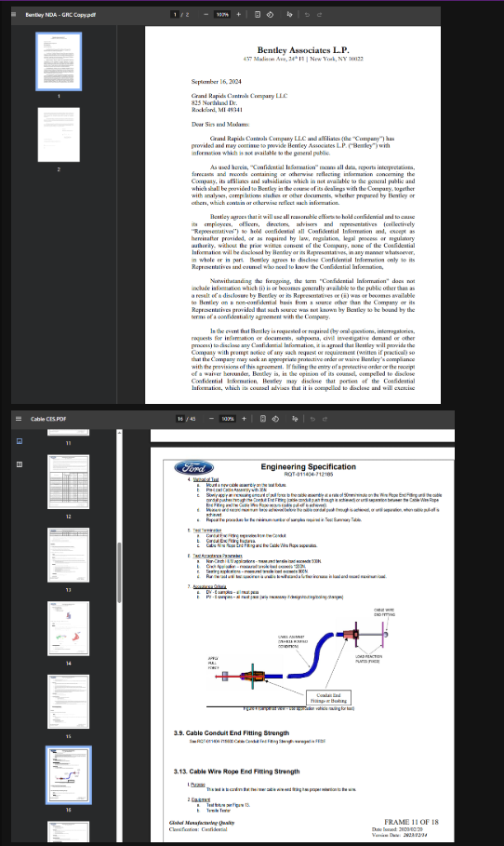Viewport: 504px width, 846px height.
Task: Zoom in on Bentley NDA document
Action: click(x=238, y=15)
